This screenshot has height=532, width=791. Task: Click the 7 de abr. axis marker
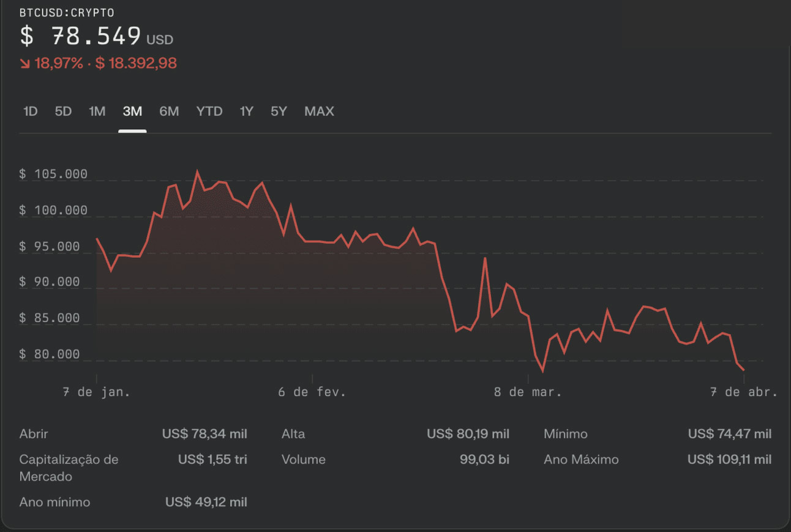point(744,392)
